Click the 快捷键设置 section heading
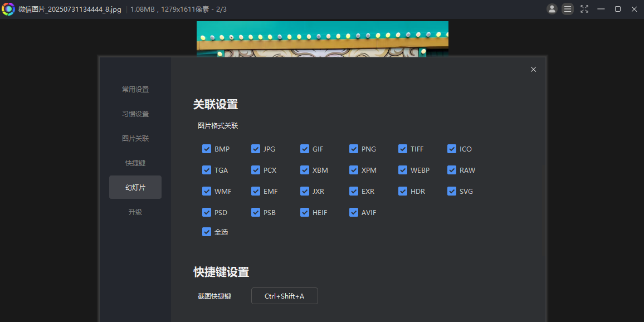644x322 pixels. (x=221, y=272)
